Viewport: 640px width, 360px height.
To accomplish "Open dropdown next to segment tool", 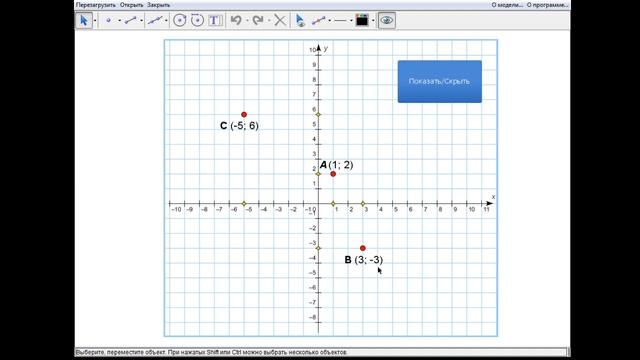I will coord(142,20).
